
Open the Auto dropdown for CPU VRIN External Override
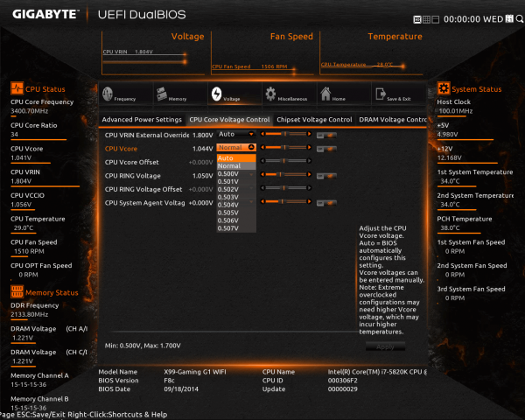click(236, 134)
